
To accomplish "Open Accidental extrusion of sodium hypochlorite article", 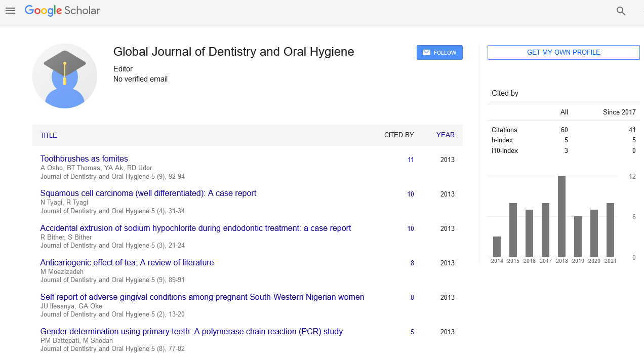I will 195,228.
